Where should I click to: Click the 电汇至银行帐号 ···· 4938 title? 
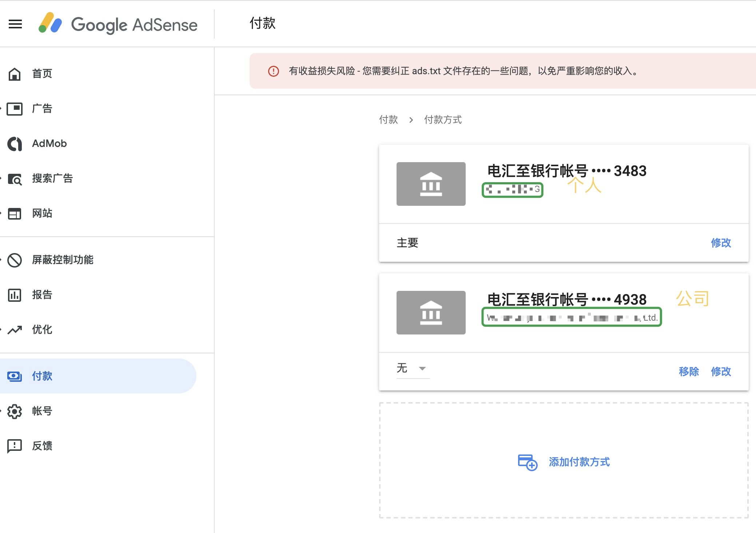(x=567, y=300)
